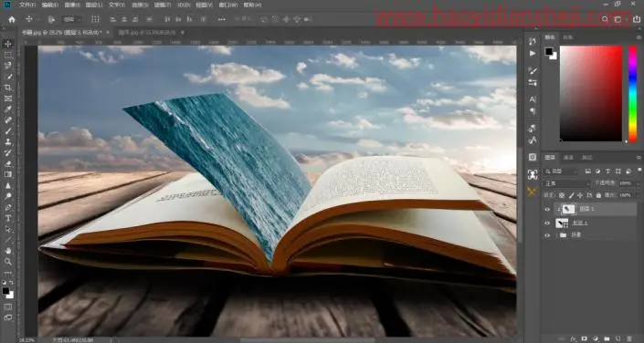The width and height of the screenshot is (644, 343).
Task: Switch to the second document tab
Action: pos(148,32)
